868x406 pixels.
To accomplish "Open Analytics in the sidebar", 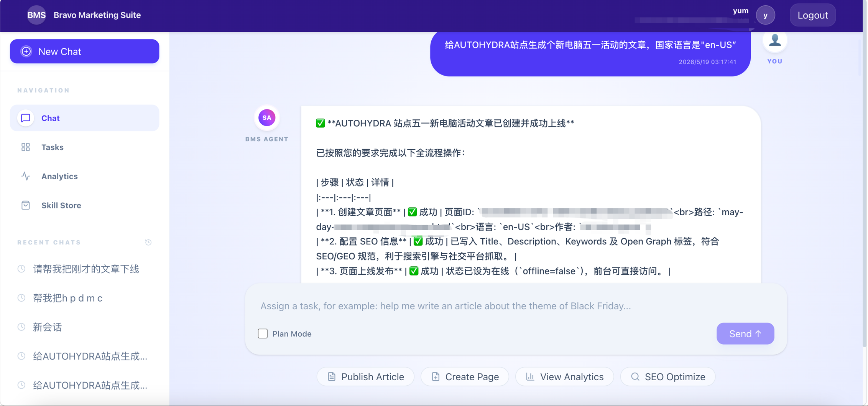I will [x=84, y=176].
